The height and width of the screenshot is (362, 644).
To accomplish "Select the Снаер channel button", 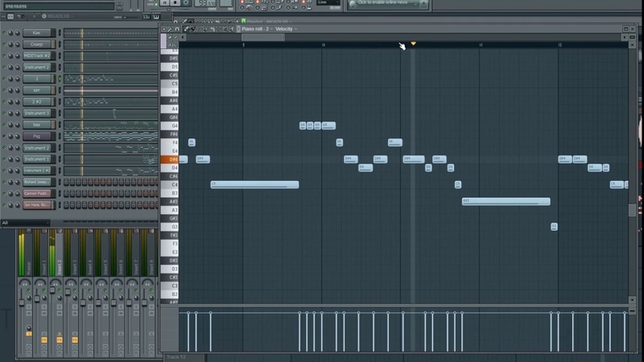I will (37, 44).
